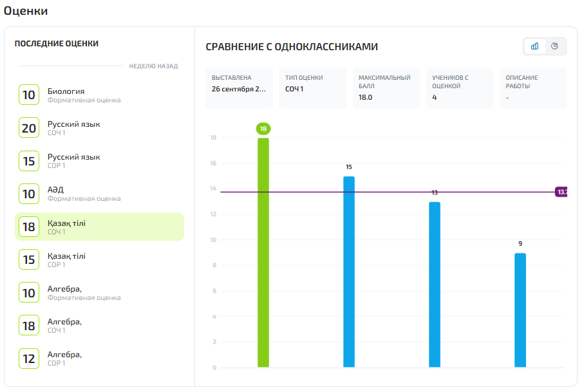Click the green bar with score 18

tap(263, 252)
